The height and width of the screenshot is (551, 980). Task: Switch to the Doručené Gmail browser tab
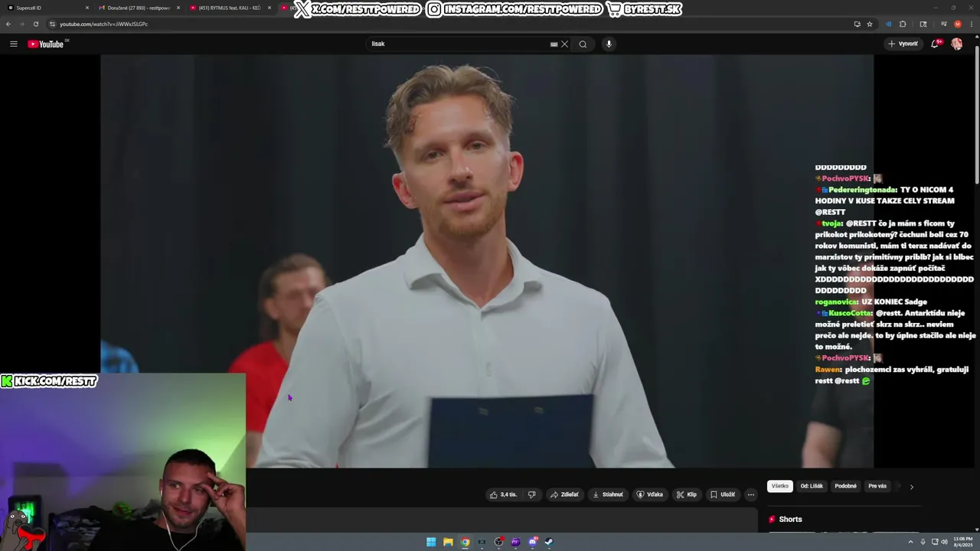[138, 8]
